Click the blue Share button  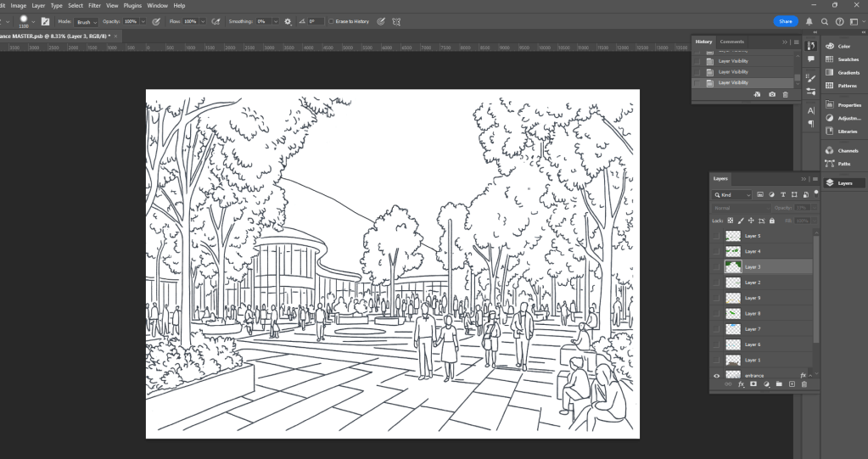786,21
